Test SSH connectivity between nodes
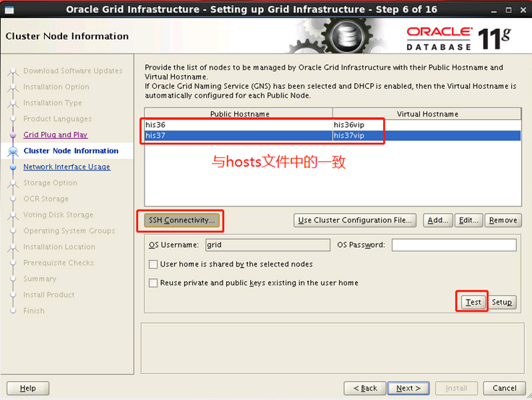 coord(473,302)
